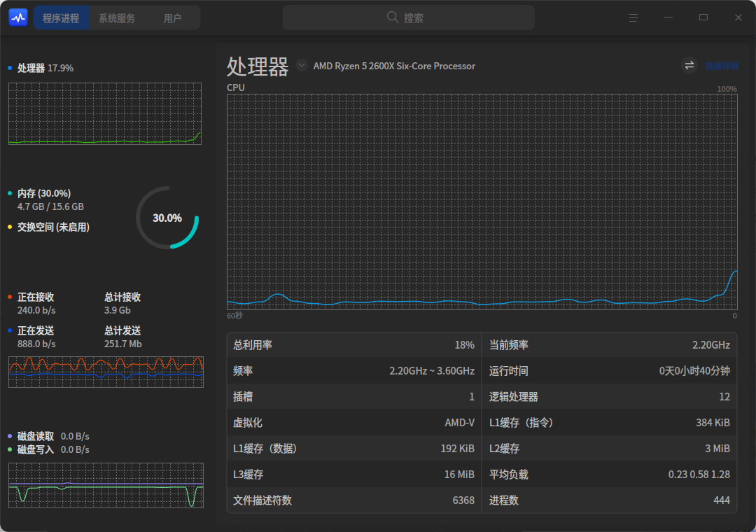Screen dimensions: 756x532
Task: Switch to the 程序进程 tab
Action: [x=61, y=17]
